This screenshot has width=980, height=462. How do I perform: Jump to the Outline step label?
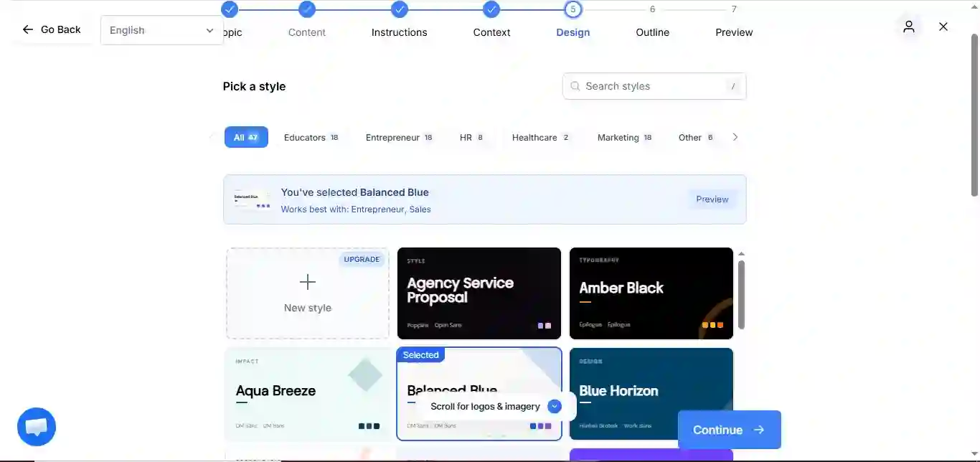tap(653, 32)
